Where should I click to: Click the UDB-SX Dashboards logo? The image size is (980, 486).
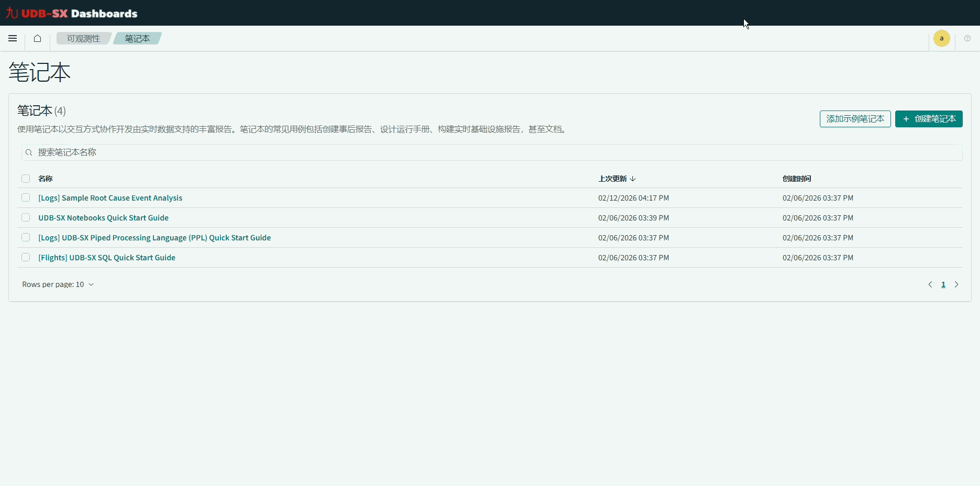(x=72, y=13)
